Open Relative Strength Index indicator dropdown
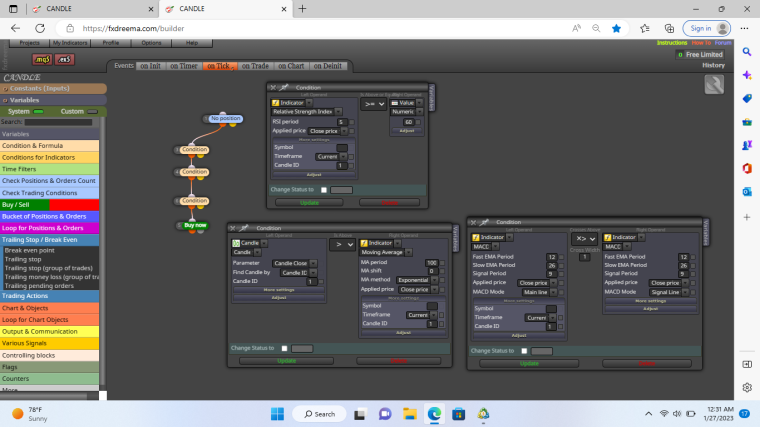Viewport: 760px width, 427px height. pyautogui.click(x=306, y=112)
